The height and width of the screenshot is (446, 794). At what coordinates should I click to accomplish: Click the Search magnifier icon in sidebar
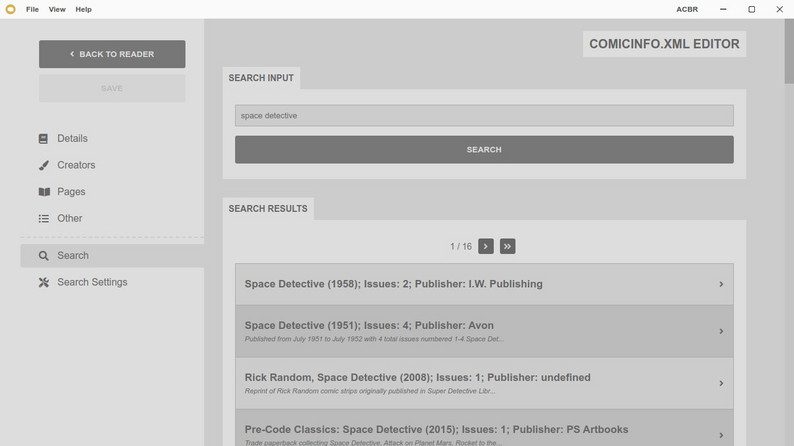(x=44, y=256)
